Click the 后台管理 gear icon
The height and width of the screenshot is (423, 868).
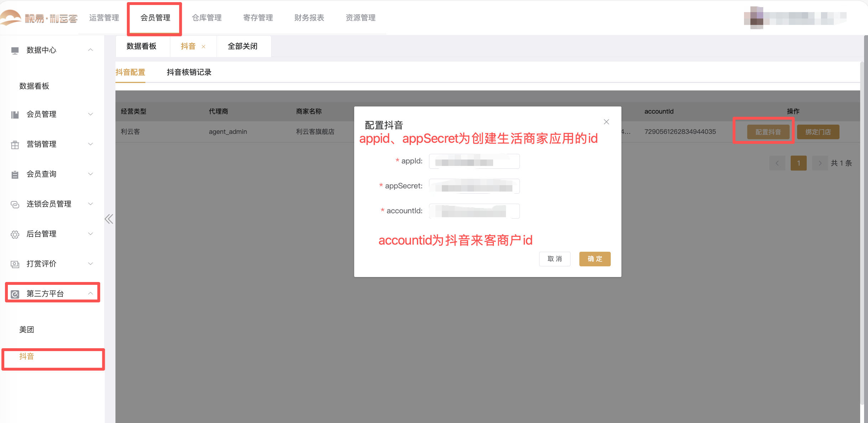[15, 234]
